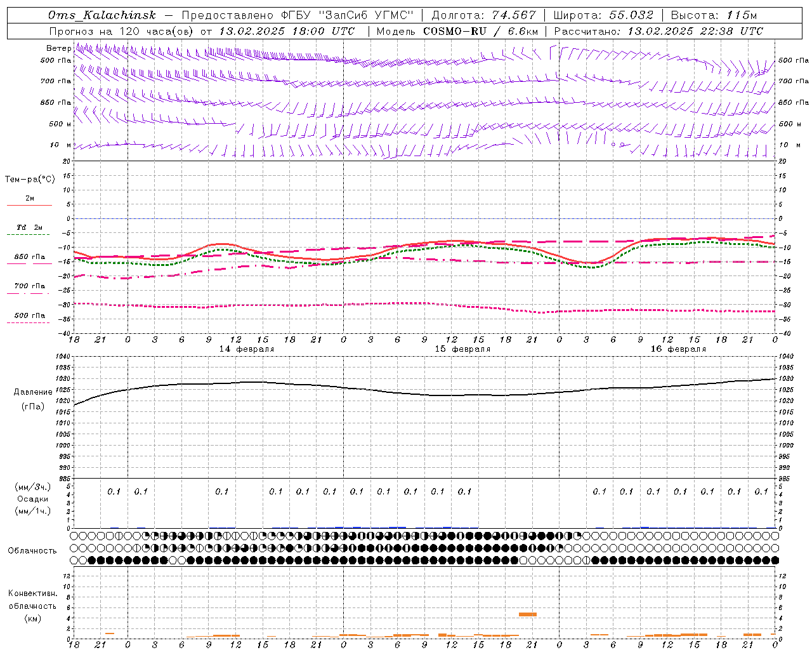Click the dashed line swatch beneath Td 2м legend
812x650 pixels.
pyautogui.click(x=29, y=235)
